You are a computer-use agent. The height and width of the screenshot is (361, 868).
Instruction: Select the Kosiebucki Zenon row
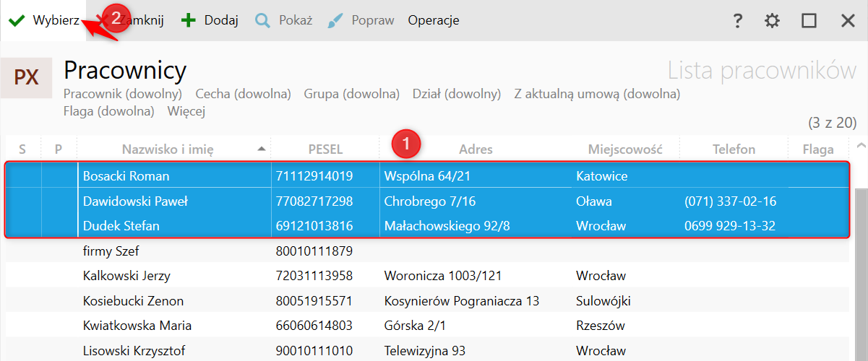point(427,301)
